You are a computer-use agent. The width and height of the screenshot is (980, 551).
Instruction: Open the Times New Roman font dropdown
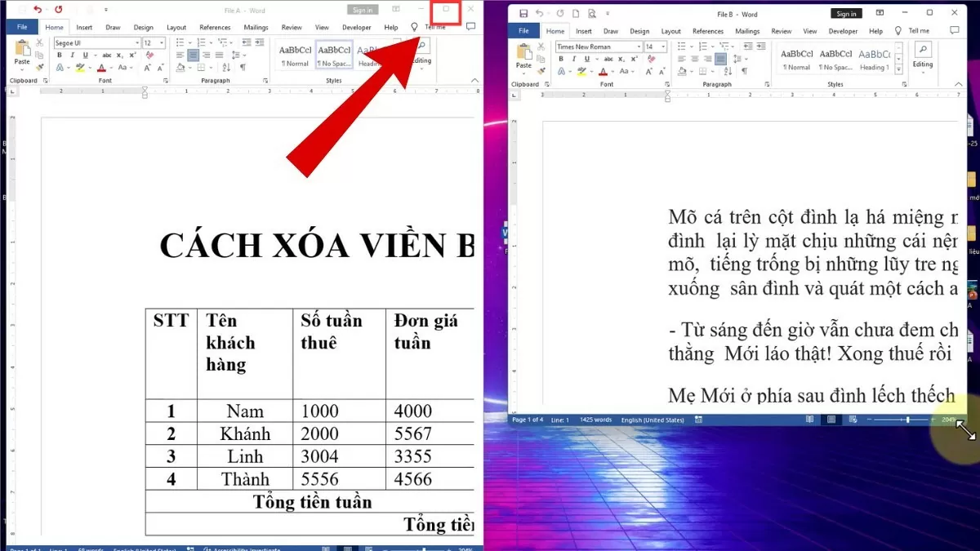pyautogui.click(x=639, y=47)
